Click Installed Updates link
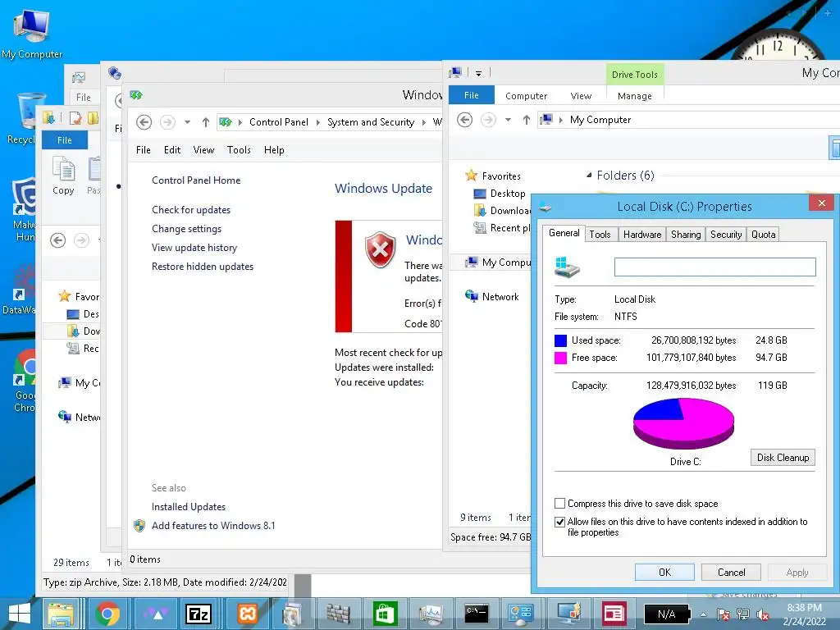840x630 pixels. (188, 507)
